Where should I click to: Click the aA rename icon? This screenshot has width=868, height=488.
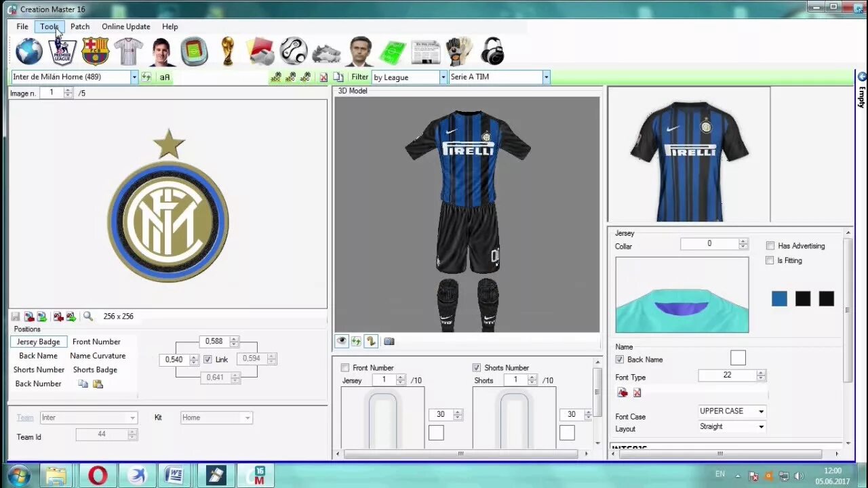click(x=165, y=77)
